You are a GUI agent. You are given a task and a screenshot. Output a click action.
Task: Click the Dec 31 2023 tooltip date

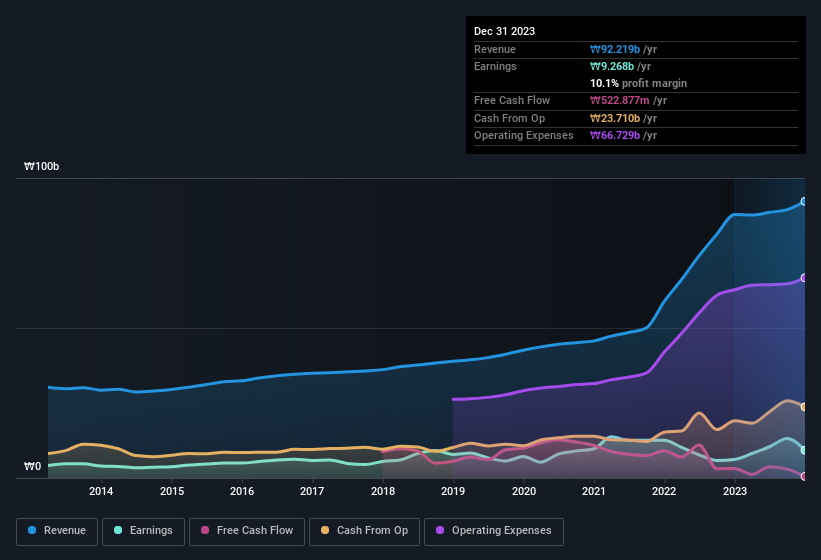click(x=504, y=31)
